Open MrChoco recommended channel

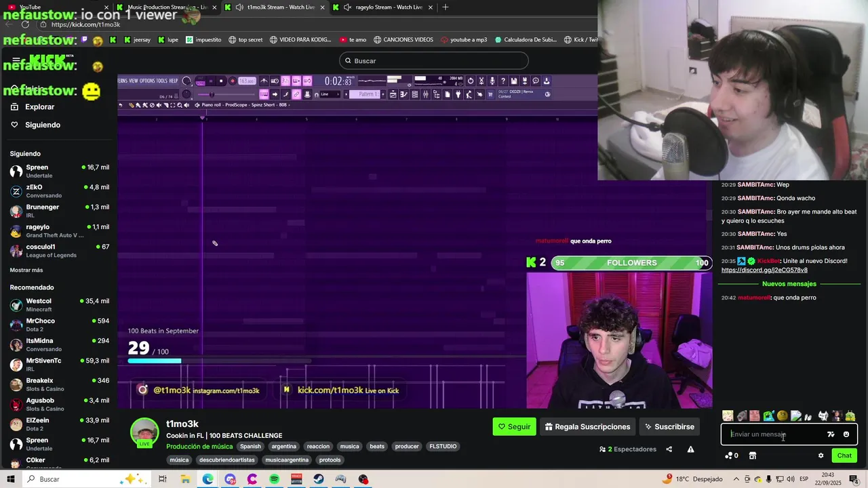click(x=59, y=325)
